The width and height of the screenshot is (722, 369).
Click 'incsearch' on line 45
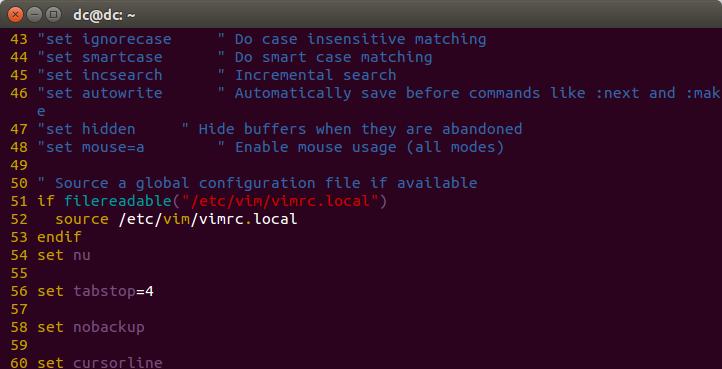coord(122,75)
